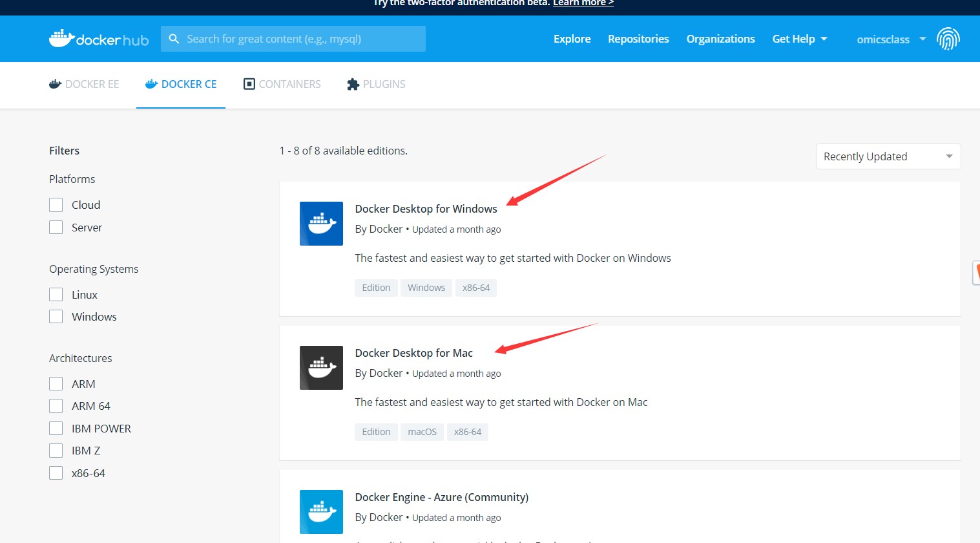Click the search magnifier icon
Image resolution: width=980 pixels, height=543 pixels.
[x=174, y=39]
